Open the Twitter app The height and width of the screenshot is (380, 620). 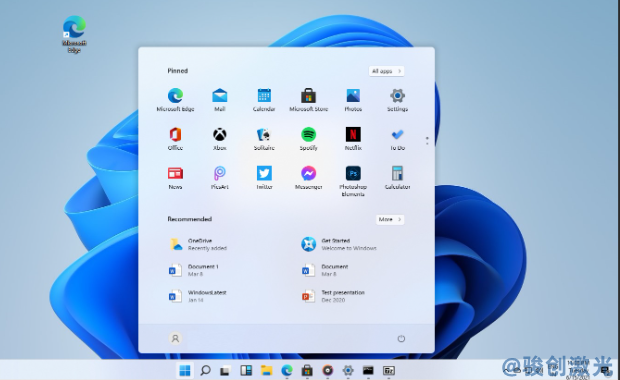pos(264,178)
